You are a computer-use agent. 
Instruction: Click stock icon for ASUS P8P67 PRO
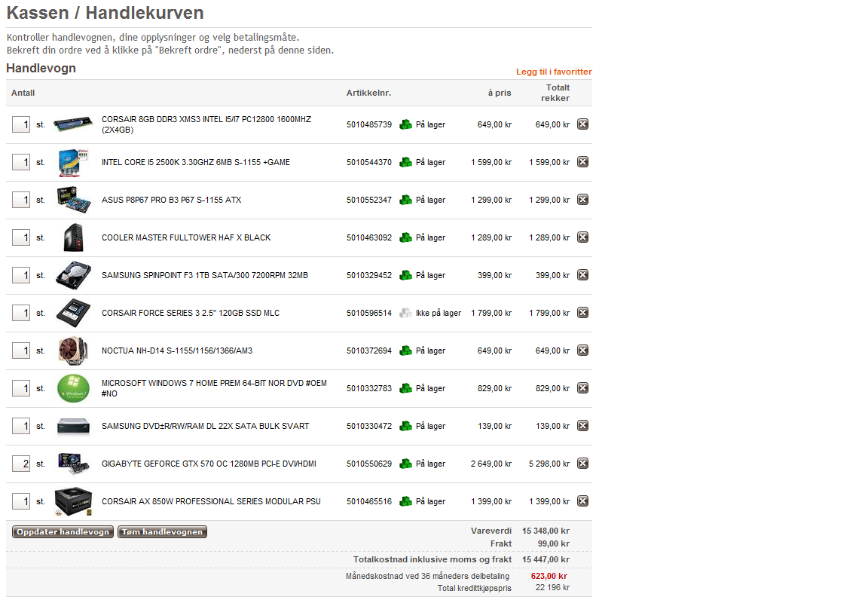click(x=406, y=200)
